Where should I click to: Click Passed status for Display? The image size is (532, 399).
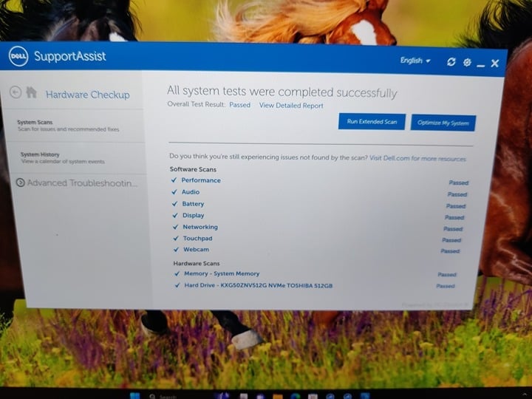pyautogui.click(x=454, y=217)
